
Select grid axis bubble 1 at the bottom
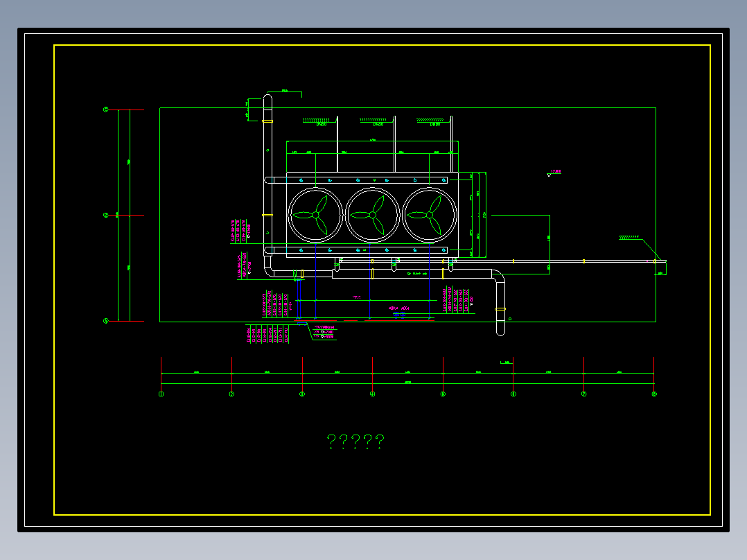coord(161,394)
